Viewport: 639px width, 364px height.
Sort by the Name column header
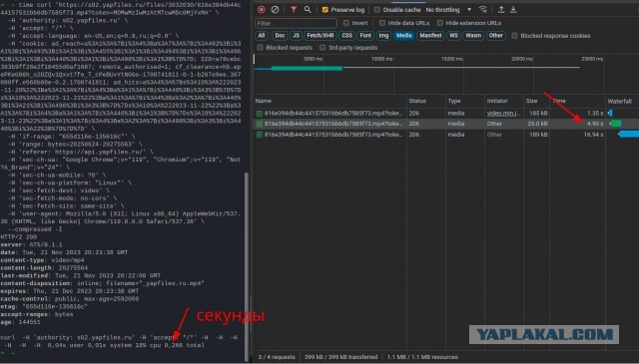click(330, 101)
